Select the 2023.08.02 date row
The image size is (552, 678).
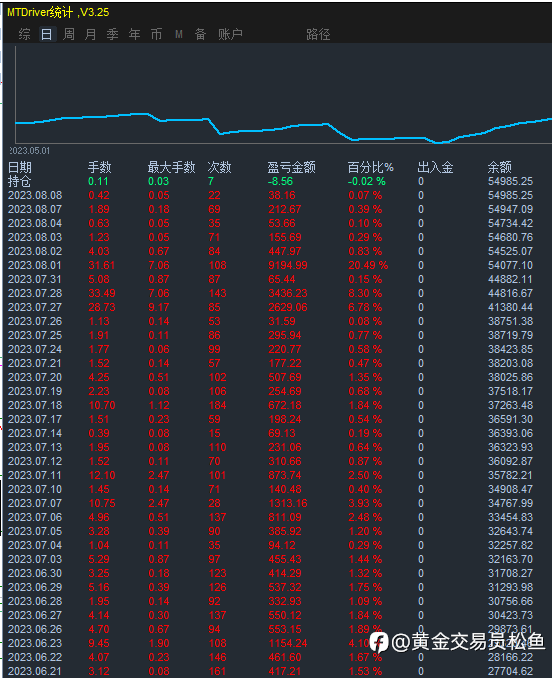click(x=35, y=251)
